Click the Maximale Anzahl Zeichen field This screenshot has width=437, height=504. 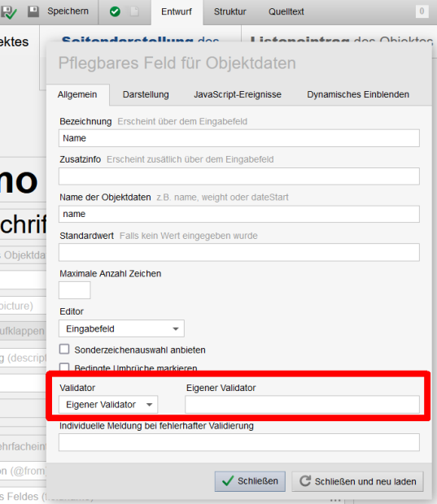pos(75,290)
